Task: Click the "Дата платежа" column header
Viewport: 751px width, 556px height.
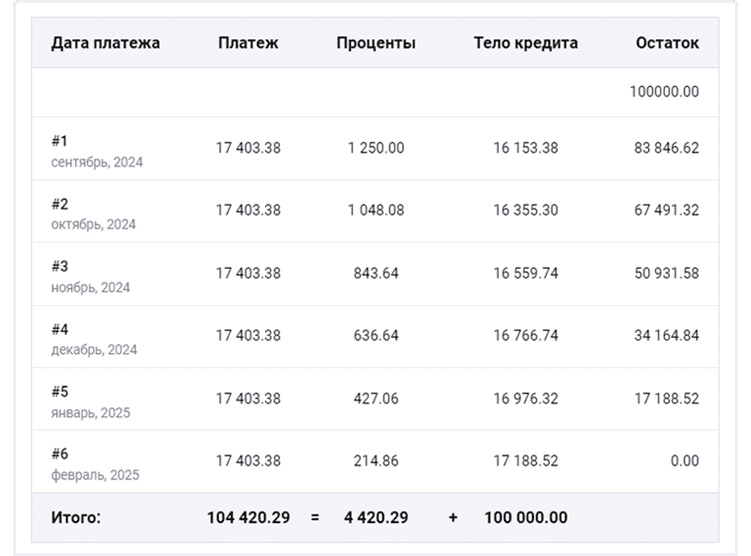Action: pyautogui.click(x=105, y=43)
